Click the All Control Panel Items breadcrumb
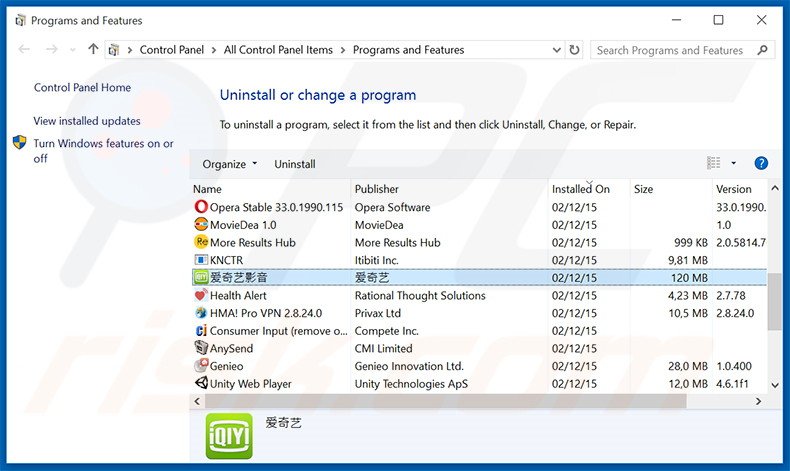 point(278,50)
